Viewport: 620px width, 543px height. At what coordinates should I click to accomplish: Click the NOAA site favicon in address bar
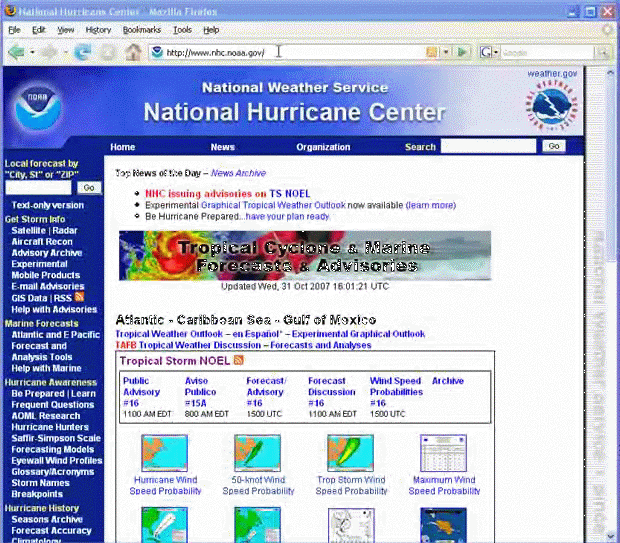click(x=157, y=52)
